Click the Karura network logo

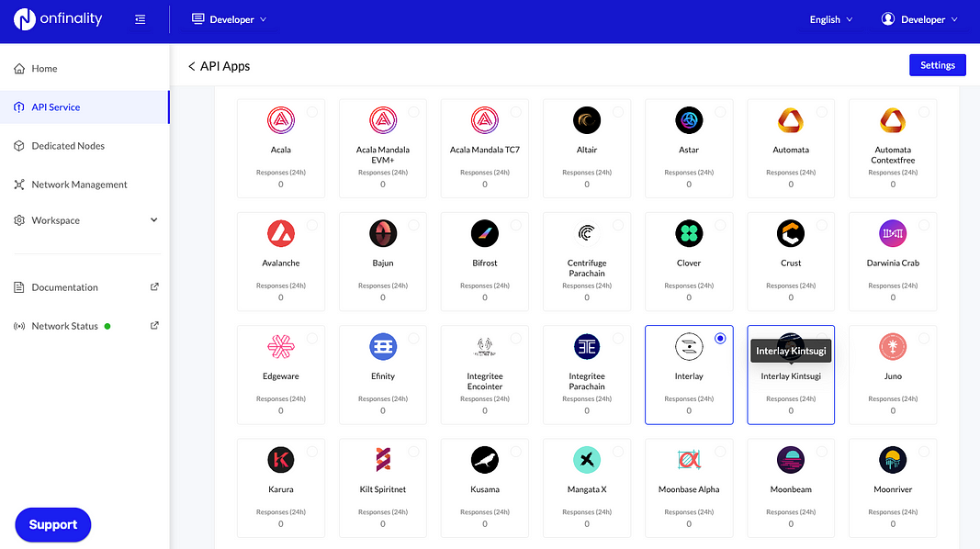[x=281, y=460]
